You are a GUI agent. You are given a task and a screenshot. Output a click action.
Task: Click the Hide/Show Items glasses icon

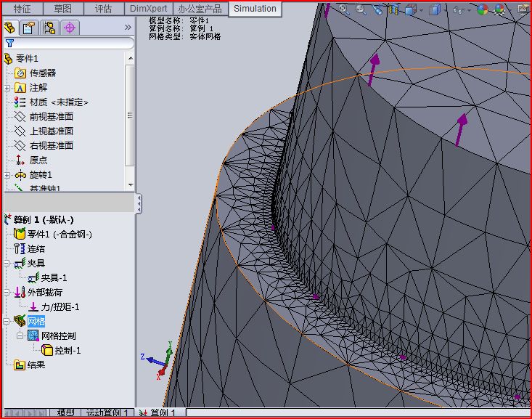(x=459, y=10)
